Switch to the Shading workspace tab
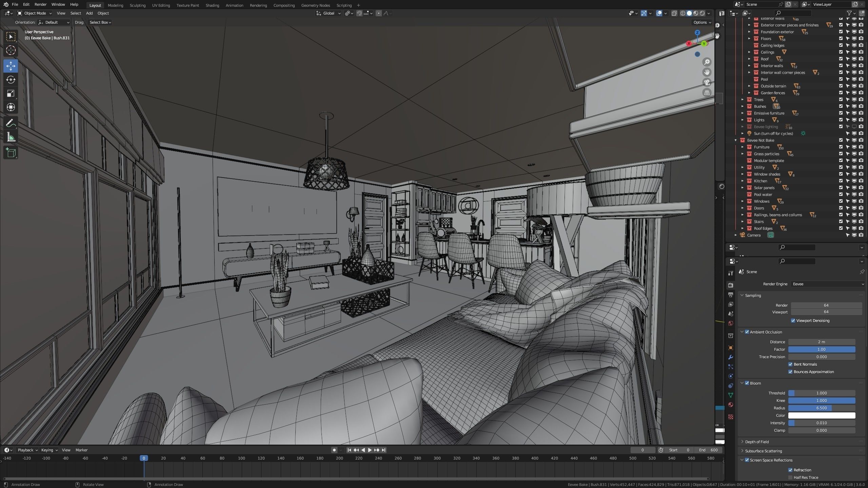This screenshot has width=868, height=488. (x=212, y=5)
